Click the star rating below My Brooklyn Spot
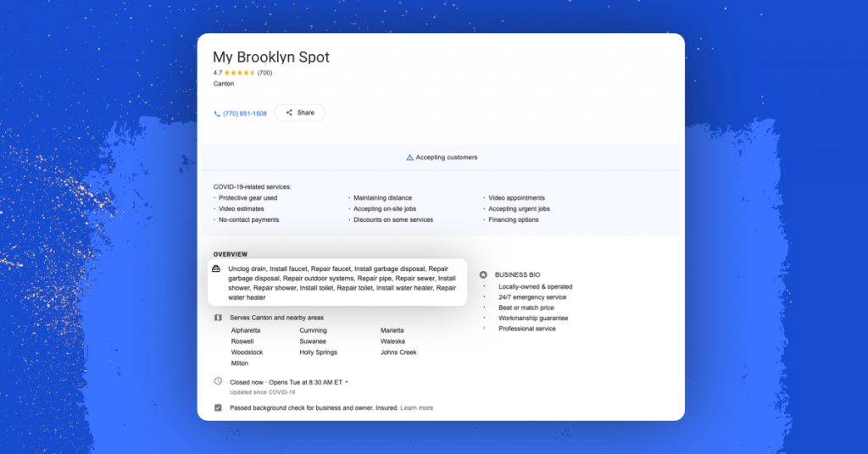 240,73
